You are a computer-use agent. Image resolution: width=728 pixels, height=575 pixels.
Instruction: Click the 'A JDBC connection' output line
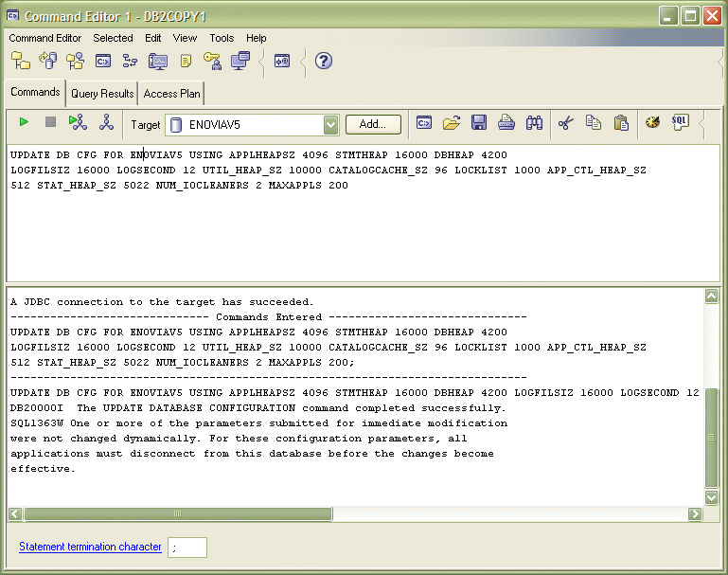(x=162, y=302)
